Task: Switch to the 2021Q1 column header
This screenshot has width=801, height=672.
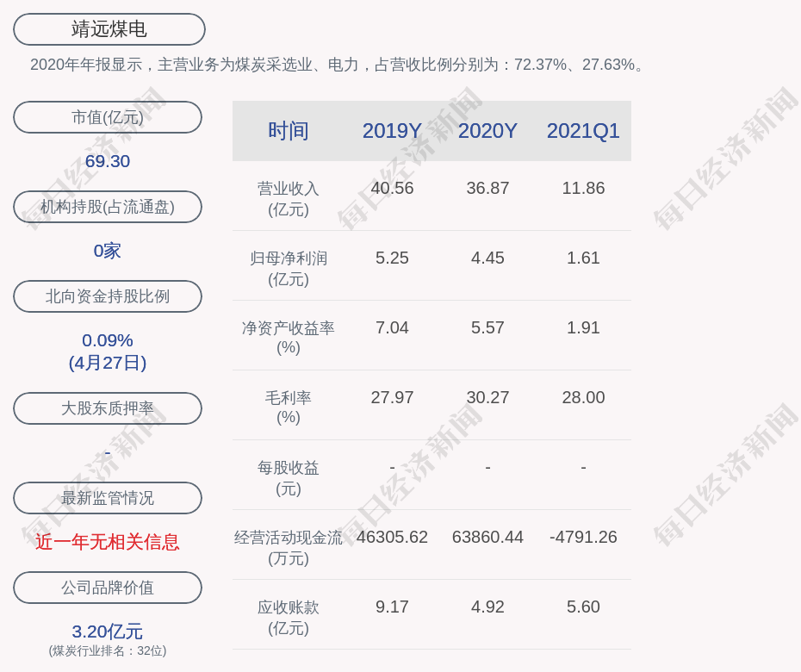Action: click(x=583, y=131)
